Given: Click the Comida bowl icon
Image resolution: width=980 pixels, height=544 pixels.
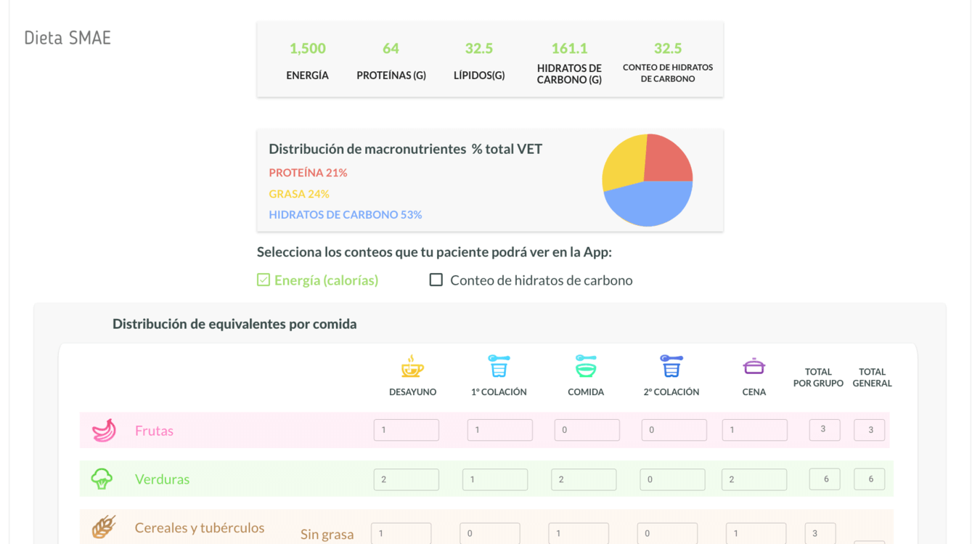Looking at the screenshot, I should (586, 366).
